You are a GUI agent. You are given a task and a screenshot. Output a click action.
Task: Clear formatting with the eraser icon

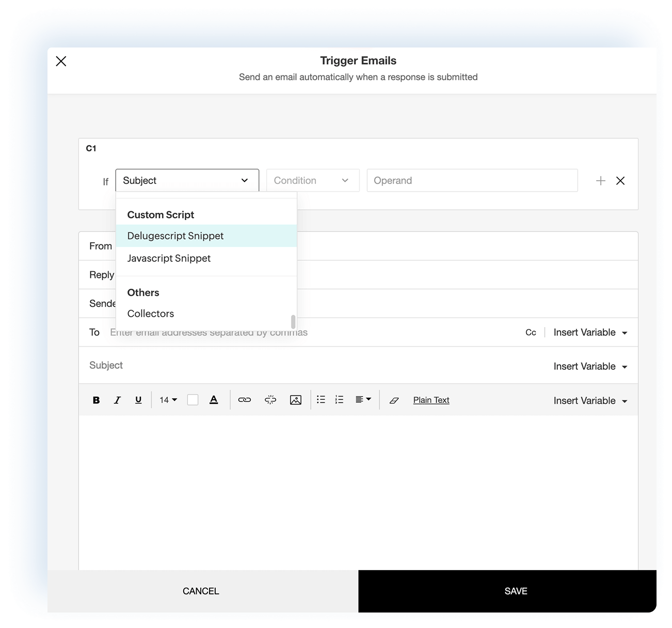(x=394, y=400)
